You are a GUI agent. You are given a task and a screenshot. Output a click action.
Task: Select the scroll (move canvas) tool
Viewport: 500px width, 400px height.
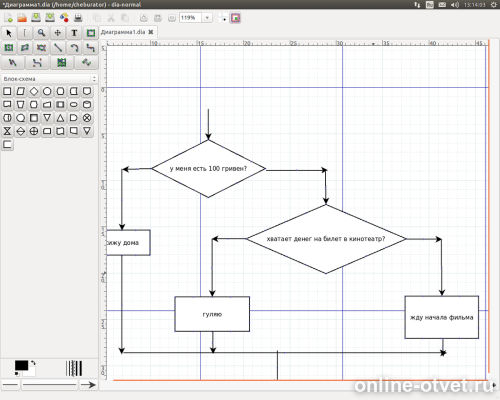tap(58, 33)
